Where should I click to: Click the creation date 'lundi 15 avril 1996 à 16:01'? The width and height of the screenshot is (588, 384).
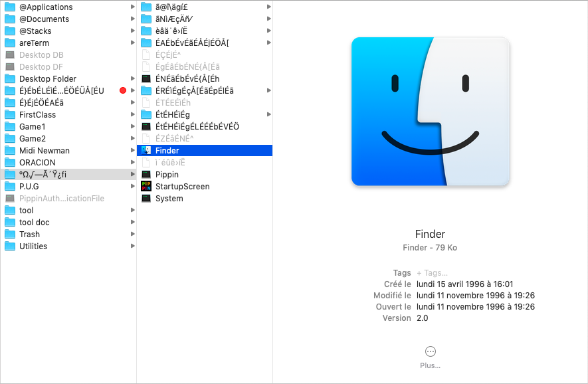pyautogui.click(x=464, y=284)
